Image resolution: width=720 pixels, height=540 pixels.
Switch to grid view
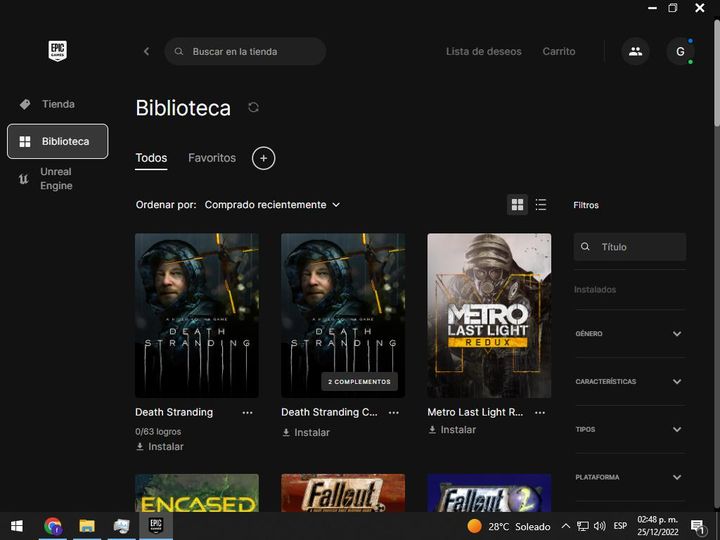518,205
